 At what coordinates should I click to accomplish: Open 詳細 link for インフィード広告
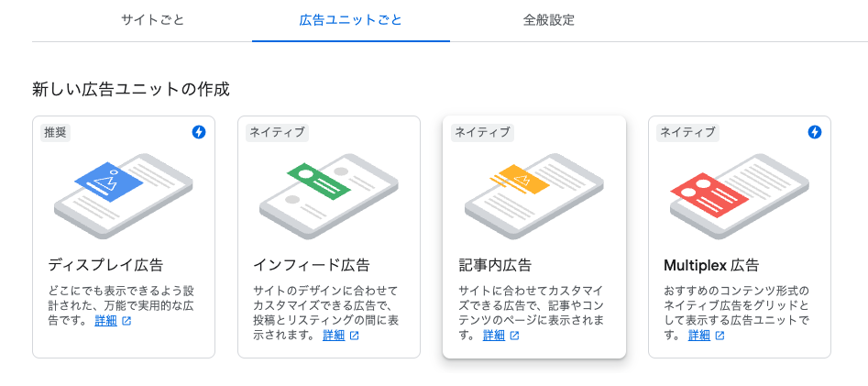[x=334, y=336]
